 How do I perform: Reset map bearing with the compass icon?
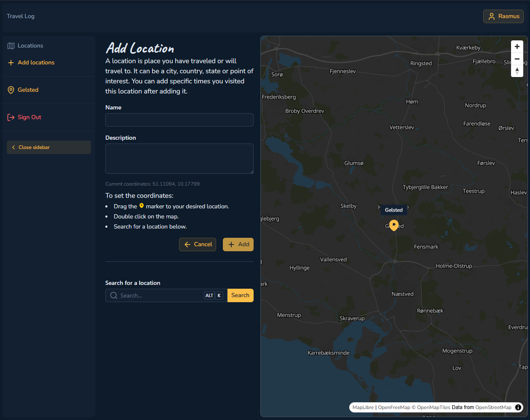[517, 71]
